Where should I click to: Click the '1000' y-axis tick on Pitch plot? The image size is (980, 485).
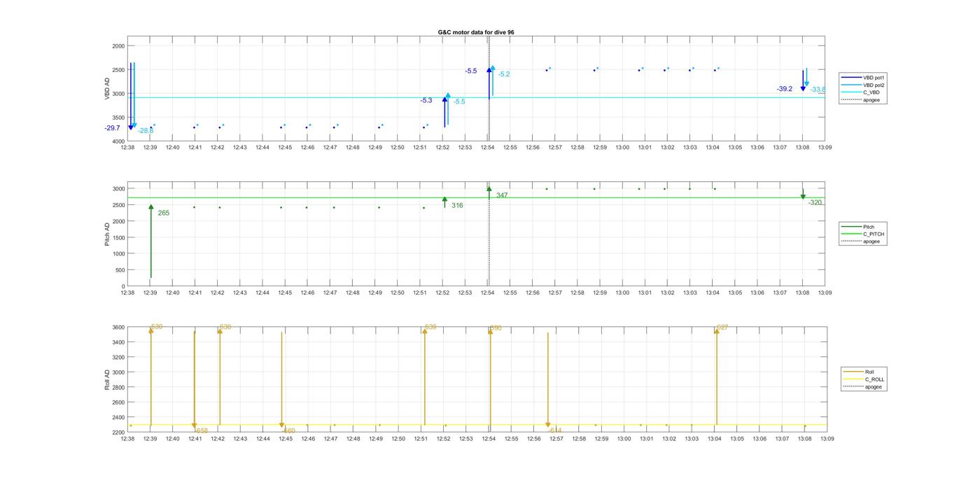[x=118, y=254]
